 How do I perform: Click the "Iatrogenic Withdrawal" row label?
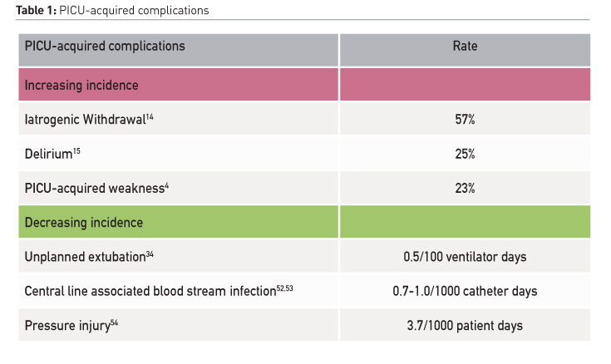coord(84,119)
